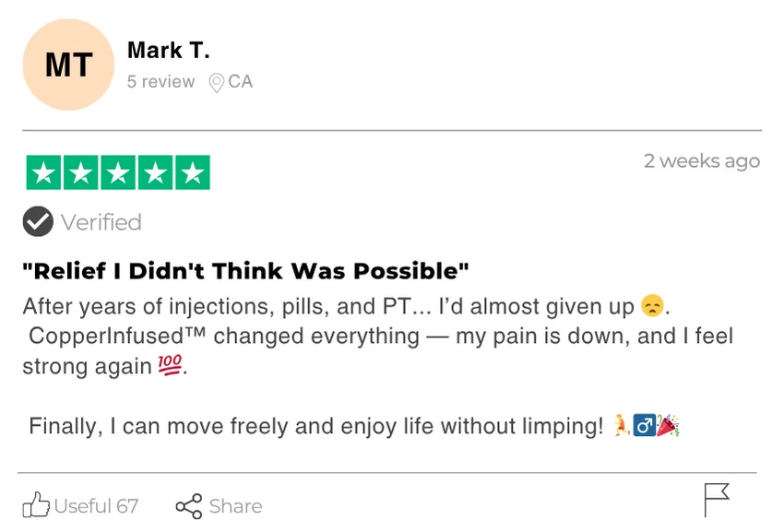Click the MT avatar circle
784x532 pixels.
tap(68, 65)
